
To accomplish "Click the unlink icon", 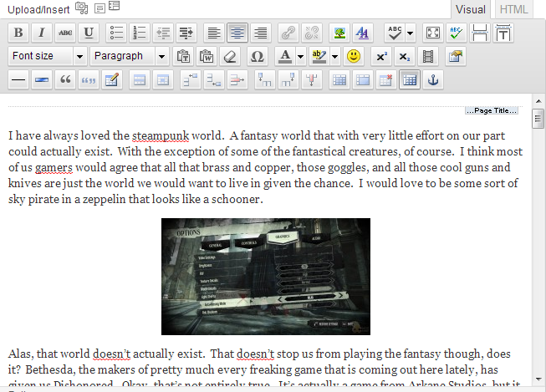I will coord(312,33).
